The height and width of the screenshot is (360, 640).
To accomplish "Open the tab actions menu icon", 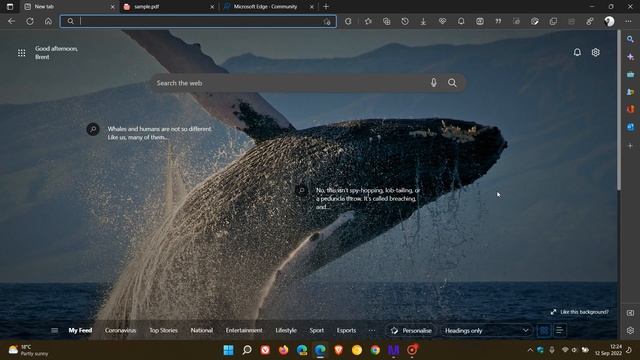I will tap(10, 7).
